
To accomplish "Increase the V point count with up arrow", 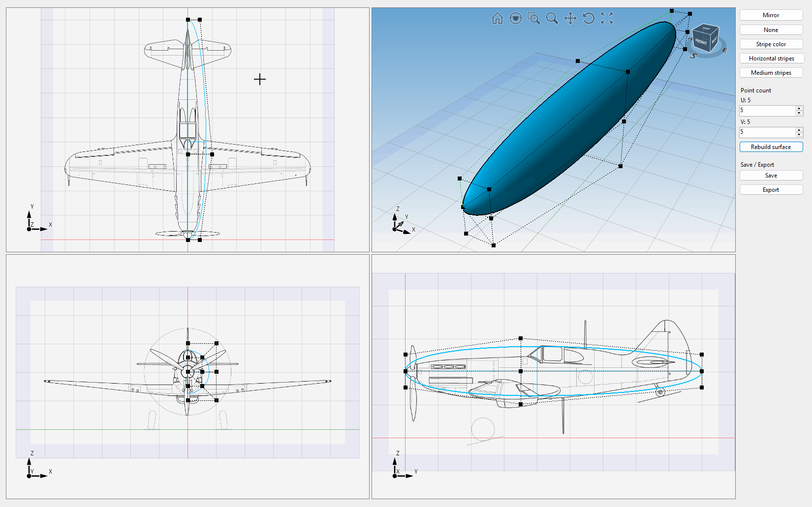I will (799, 130).
